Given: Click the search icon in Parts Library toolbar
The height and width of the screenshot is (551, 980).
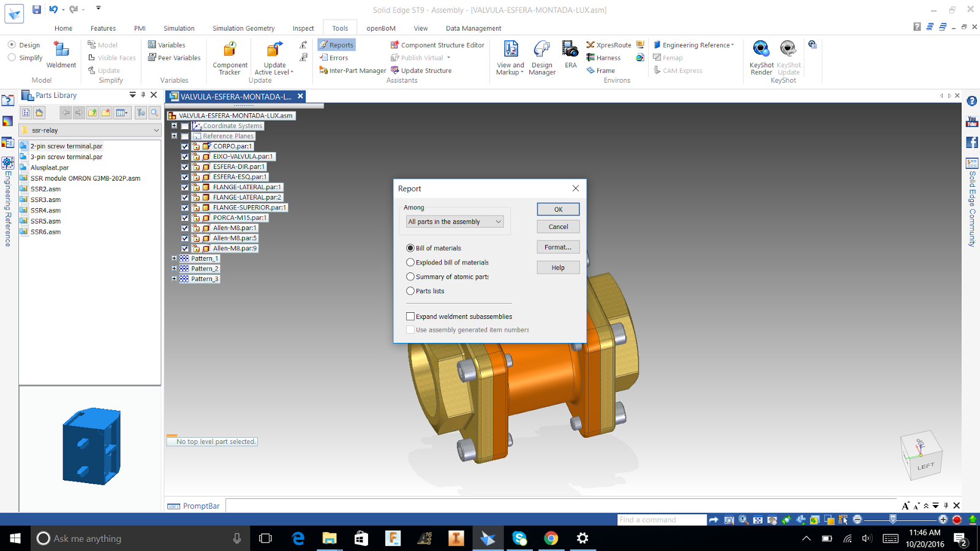Looking at the screenshot, I should pyautogui.click(x=154, y=113).
